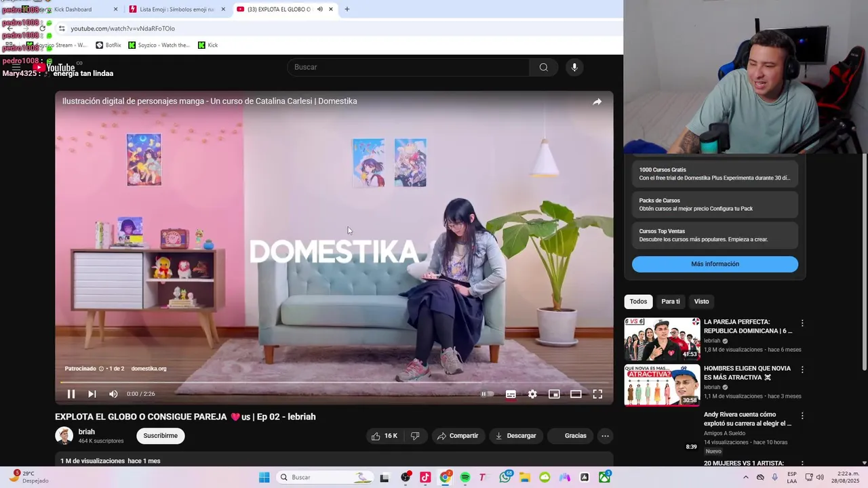Open Xbox app from the taskbar

coord(604,477)
